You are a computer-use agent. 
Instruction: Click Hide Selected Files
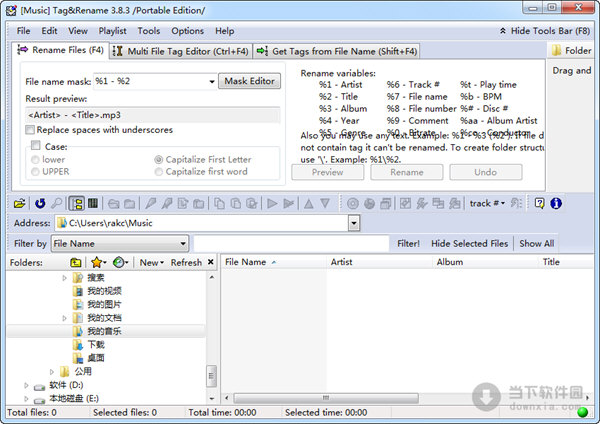470,244
